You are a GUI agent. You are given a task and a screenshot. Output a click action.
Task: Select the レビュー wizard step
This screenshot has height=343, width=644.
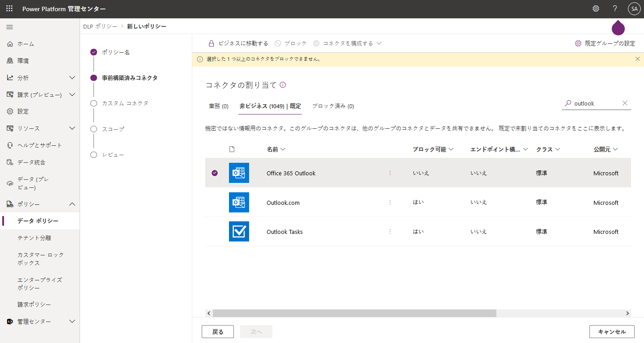(x=113, y=155)
